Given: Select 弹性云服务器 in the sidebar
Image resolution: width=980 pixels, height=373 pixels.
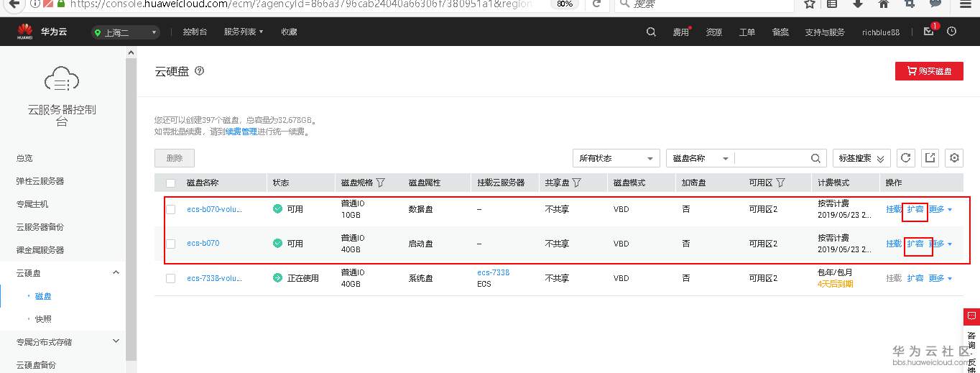Looking at the screenshot, I should 40,181.
